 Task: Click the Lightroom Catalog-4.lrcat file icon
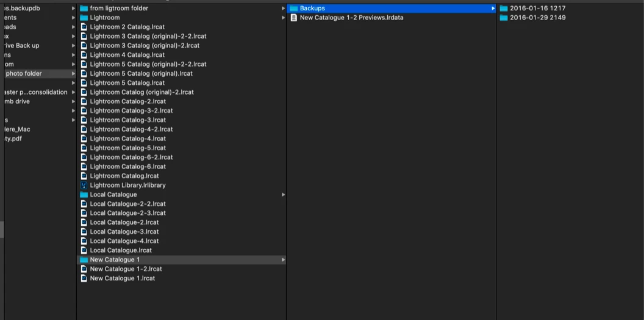(x=84, y=139)
